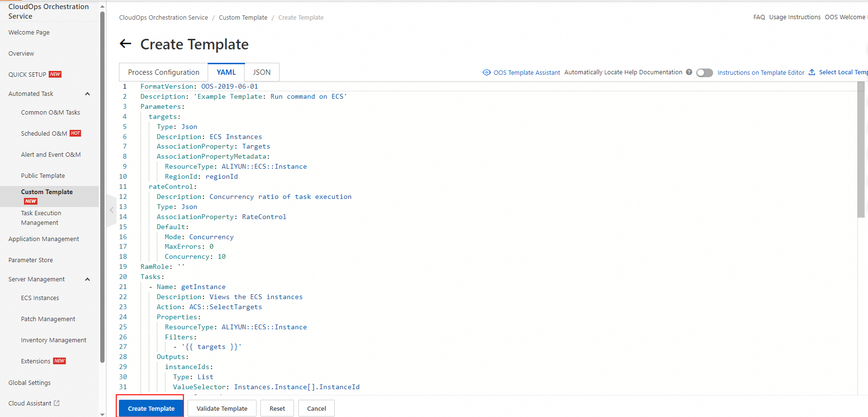Viewport: 868px width, 417px height.
Task: Click the 'Action: ACS::SelectTargets' line
Action: [x=209, y=307]
